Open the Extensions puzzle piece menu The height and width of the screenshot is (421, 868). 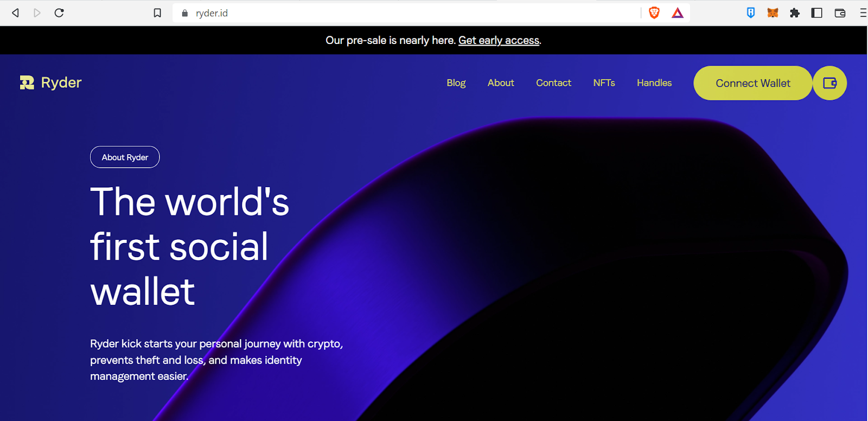point(795,13)
